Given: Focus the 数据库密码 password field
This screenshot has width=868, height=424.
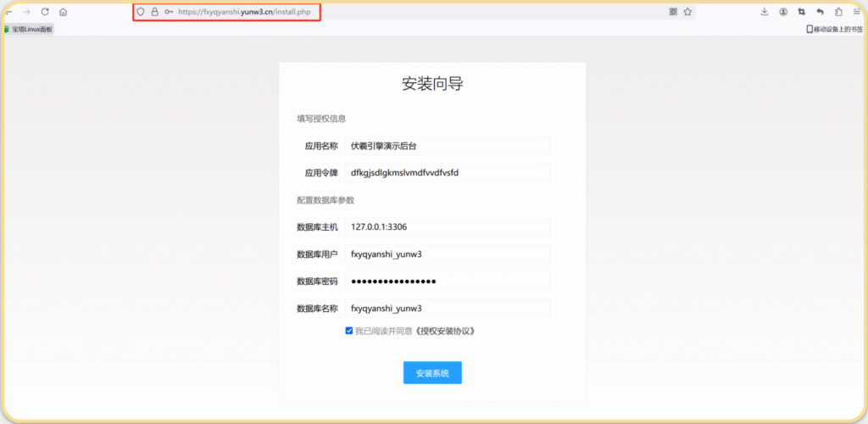Looking at the screenshot, I should click(x=448, y=282).
